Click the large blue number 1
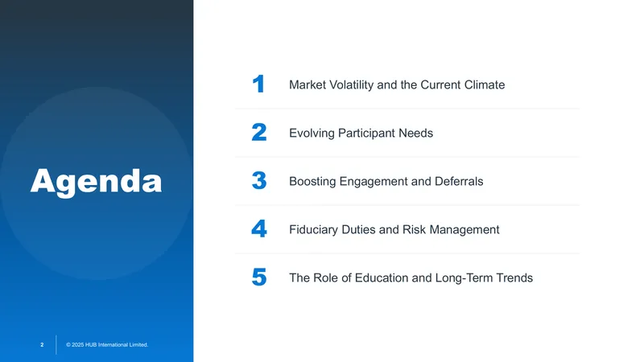Viewport: 644px width, 362px height. pyautogui.click(x=258, y=84)
